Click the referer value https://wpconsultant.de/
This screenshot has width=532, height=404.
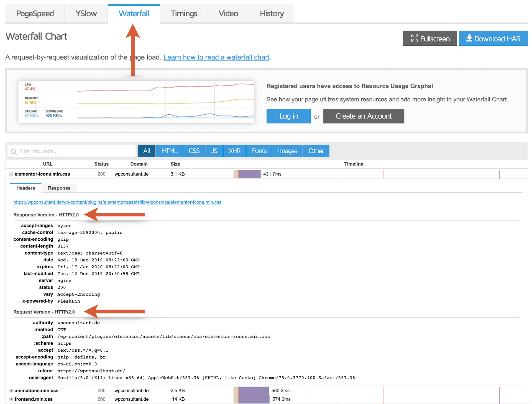pyautogui.click(x=91, y=371)
